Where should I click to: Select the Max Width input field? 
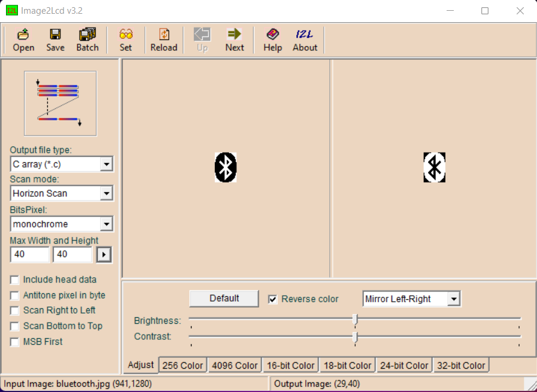[x=29, y=254]
